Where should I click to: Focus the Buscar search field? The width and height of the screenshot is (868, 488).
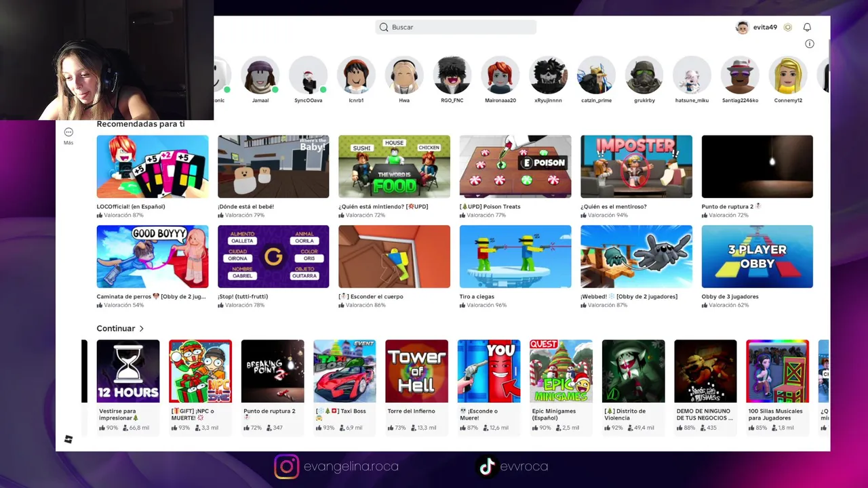(456, 27)
